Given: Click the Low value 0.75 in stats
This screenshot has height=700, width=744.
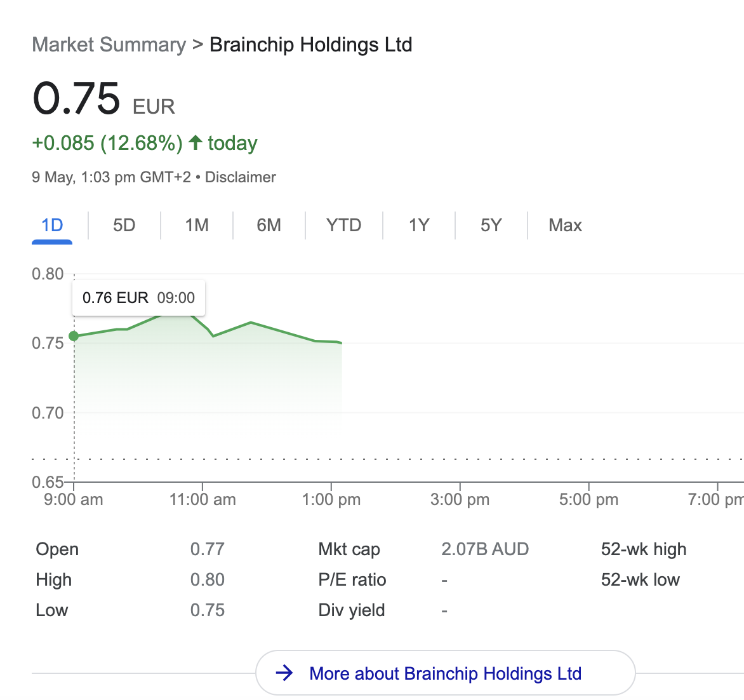Looking at the screenshot, I should (x=208, y=610).
